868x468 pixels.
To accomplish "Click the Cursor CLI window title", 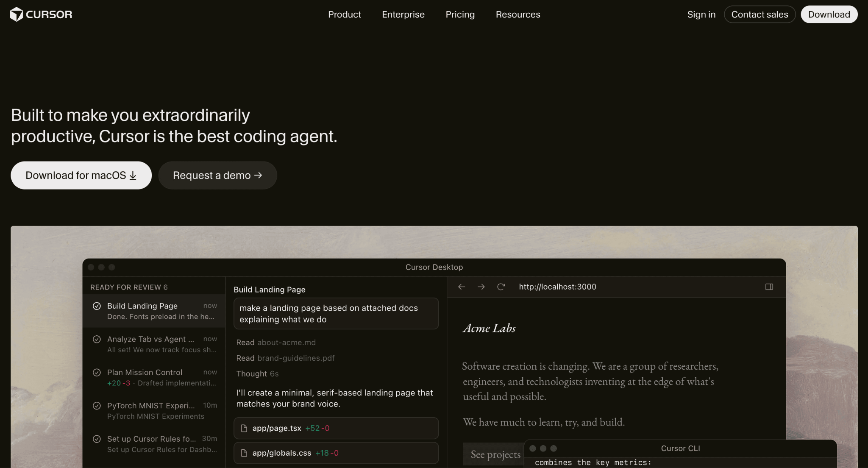I will pyautogui.click(x=680, y=448).
